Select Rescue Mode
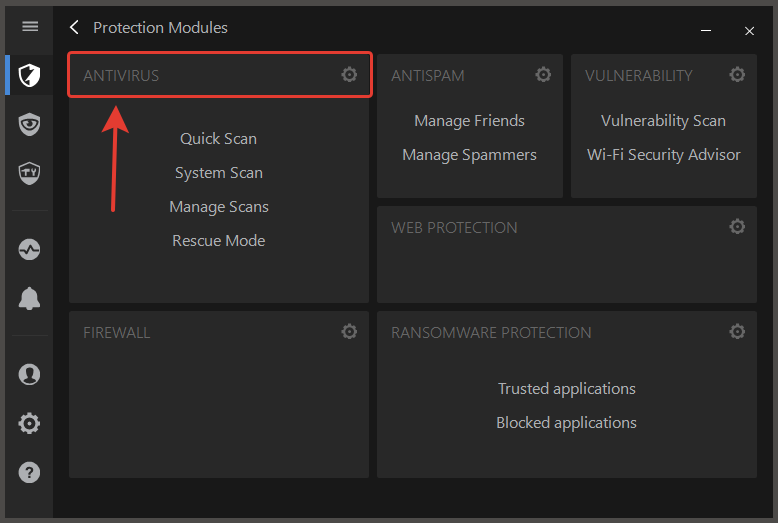Image resolution: width=778 pixels, height=523 pixels. pyautogui.click(x=219, y=241)
